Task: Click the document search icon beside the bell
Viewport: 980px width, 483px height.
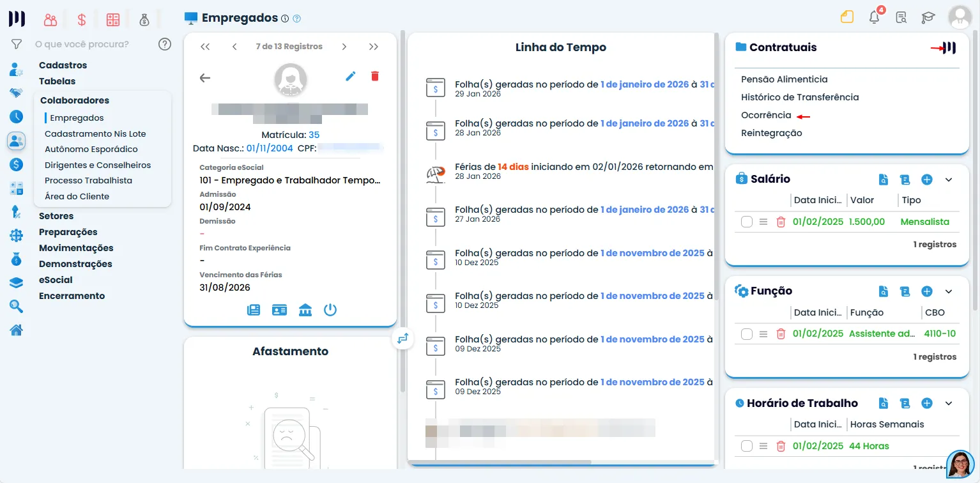Action: 901,18
